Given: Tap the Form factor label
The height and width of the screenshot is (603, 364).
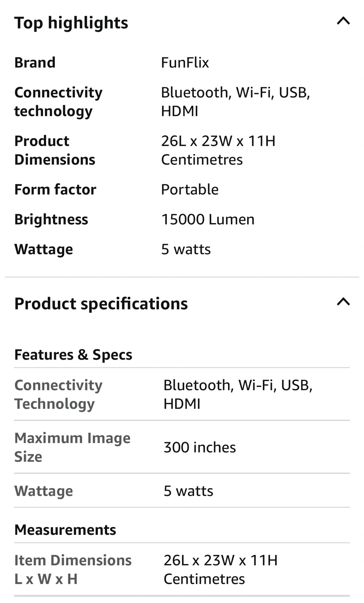Looking at the screenshot, I should point(55,190).
